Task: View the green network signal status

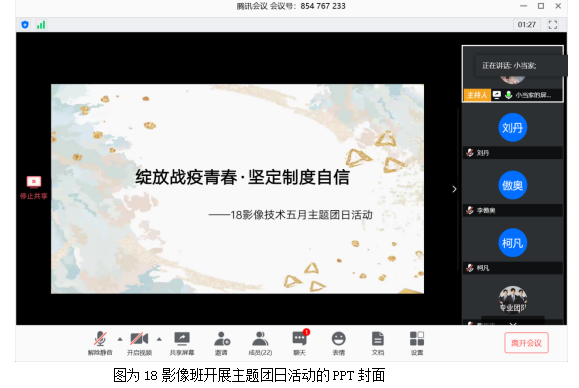Action: coord(41,25)
